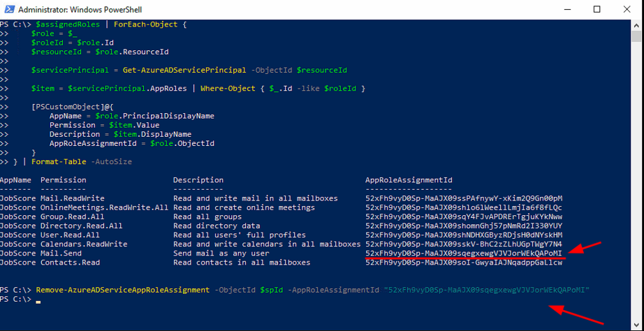The width and height of the screenshot is (644, 331).
Task: Click the assignment ID ending in NqadppGaLlcw
Action: coord(464,262)
